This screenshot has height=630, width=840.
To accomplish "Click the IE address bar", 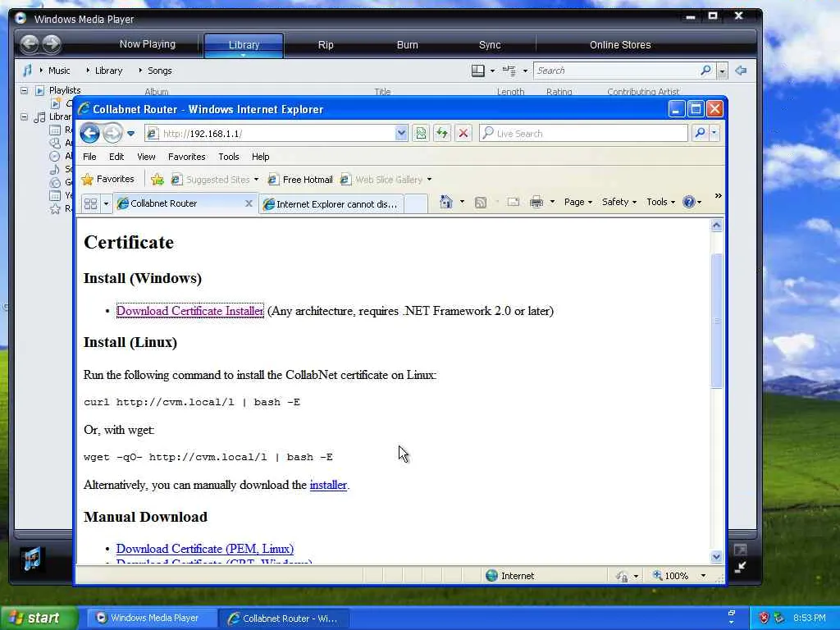I will [271, 134].
